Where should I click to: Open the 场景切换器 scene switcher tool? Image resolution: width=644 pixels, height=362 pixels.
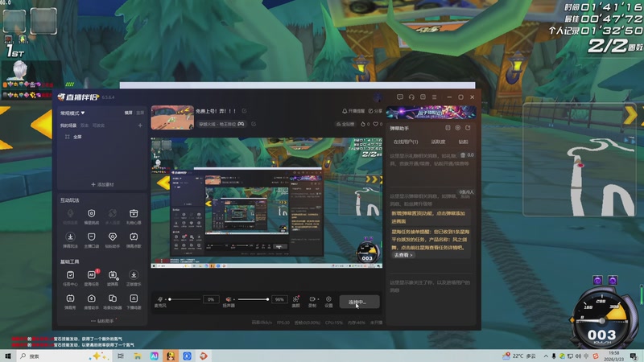113,301
